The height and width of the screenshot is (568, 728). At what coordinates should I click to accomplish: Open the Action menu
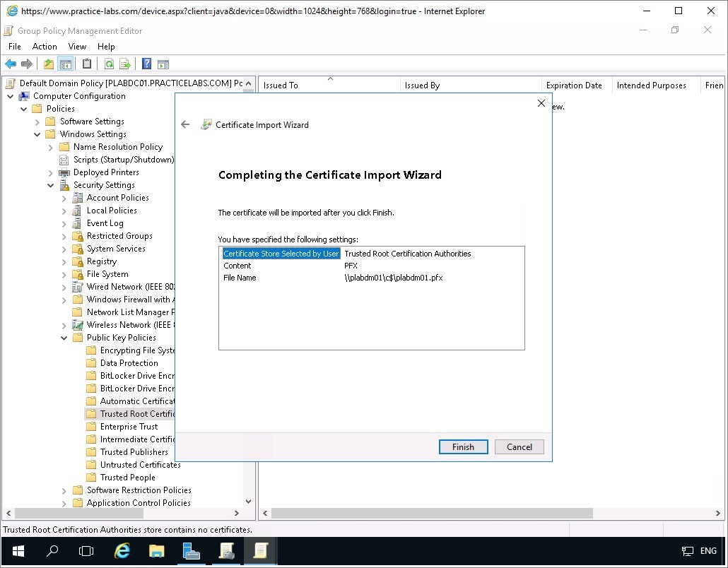point(45,47)
